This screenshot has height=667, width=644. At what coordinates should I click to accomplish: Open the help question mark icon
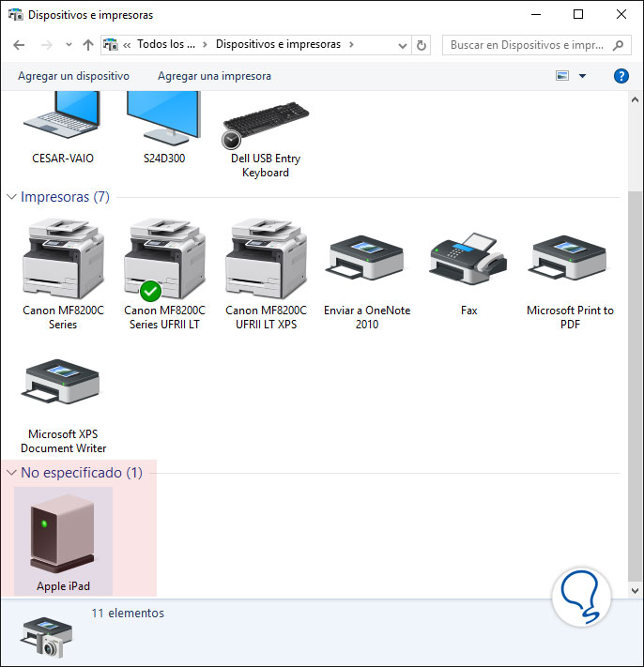[621, 76]
